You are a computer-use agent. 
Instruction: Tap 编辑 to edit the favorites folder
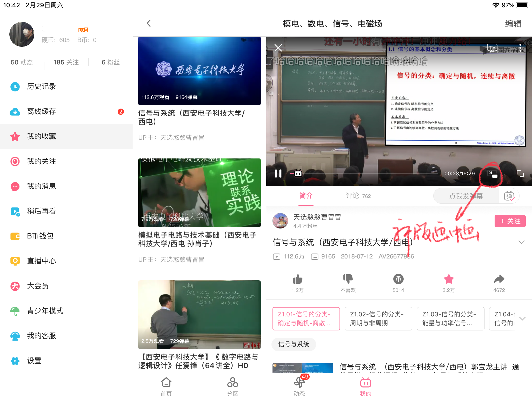click(513, 24)
